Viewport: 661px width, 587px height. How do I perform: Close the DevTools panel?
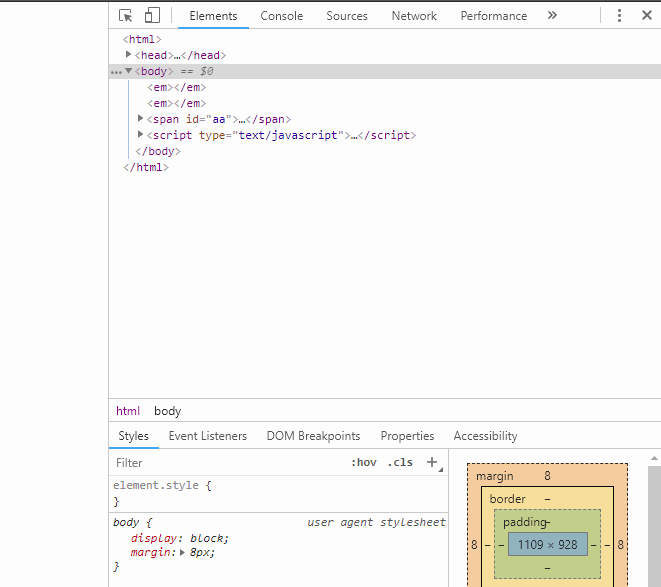[x=647, y=16]
